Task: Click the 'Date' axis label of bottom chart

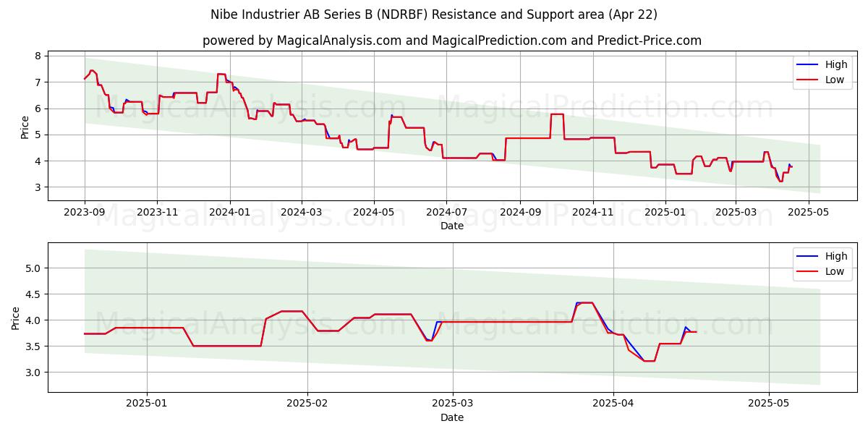Action: tap(452, 417)
